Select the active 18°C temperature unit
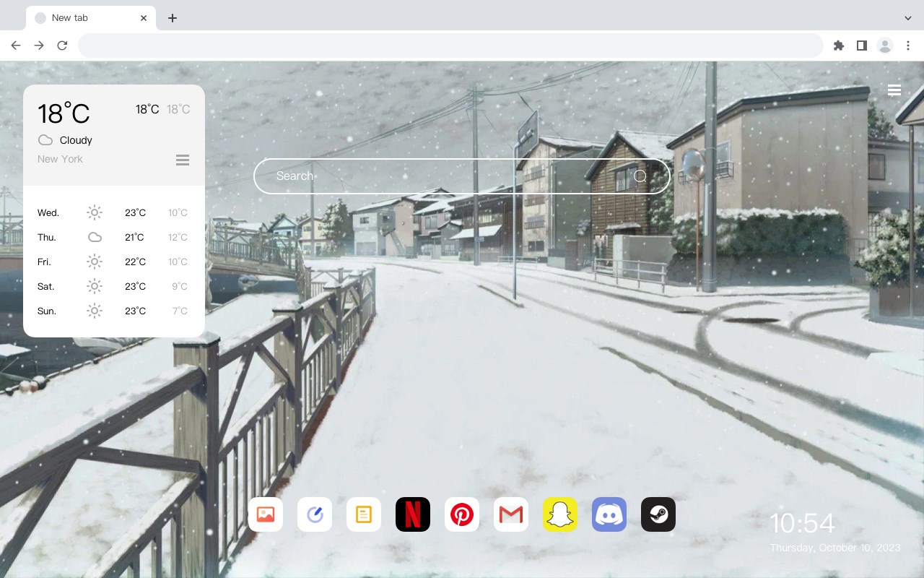924x578 pixels. (x=147, y=109)
